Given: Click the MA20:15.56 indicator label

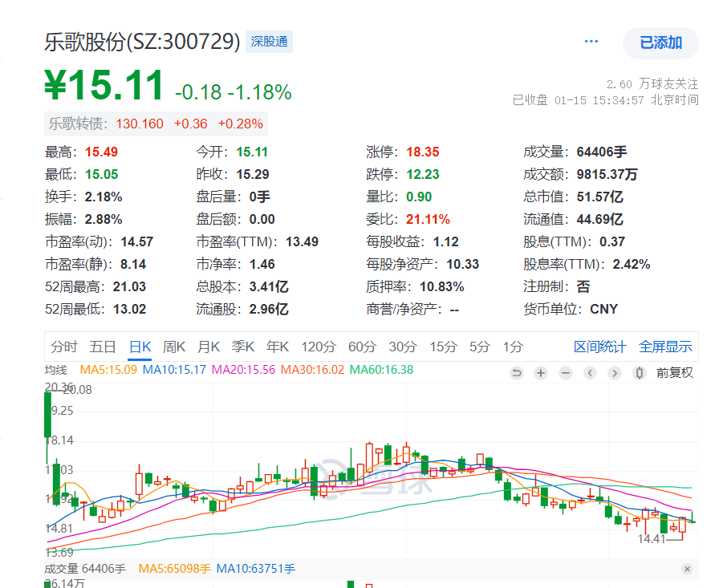Looking at the screenshot, I should (243, 370).
